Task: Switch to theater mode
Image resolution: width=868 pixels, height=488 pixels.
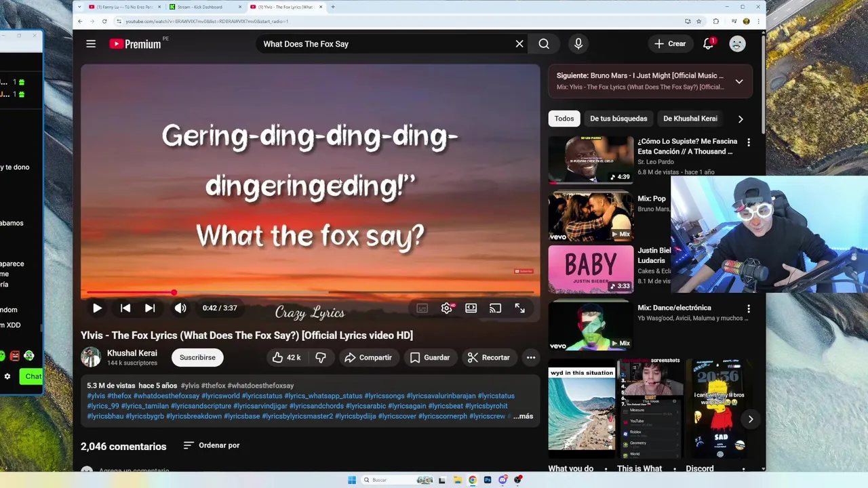Action: click(x=471, y=308)
